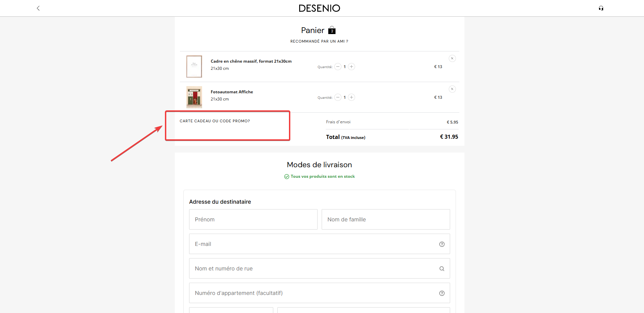Open 'Cadre en chêne massif, format 21x30cm' title
Viewport: 644px width, 313px height.
(x=251, y=61)
